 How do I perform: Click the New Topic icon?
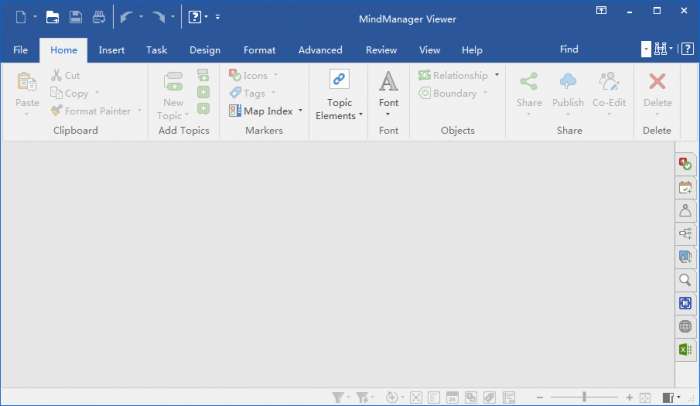click(173, 81)
